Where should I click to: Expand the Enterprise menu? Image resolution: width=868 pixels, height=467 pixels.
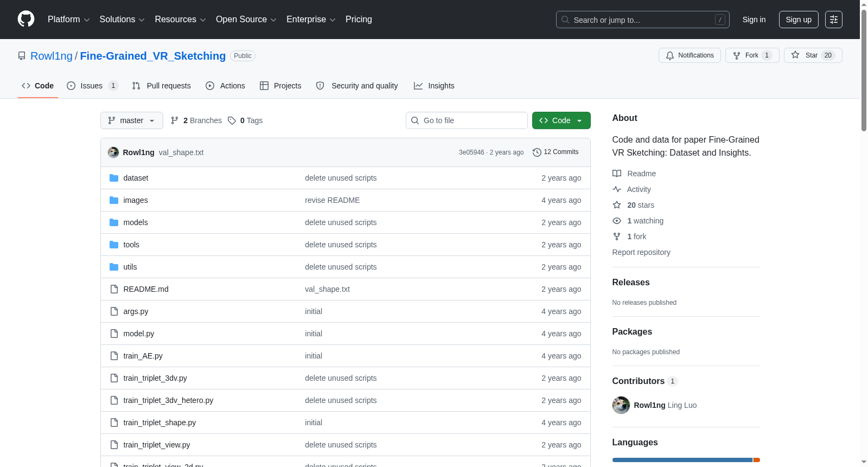pos(311,20)
